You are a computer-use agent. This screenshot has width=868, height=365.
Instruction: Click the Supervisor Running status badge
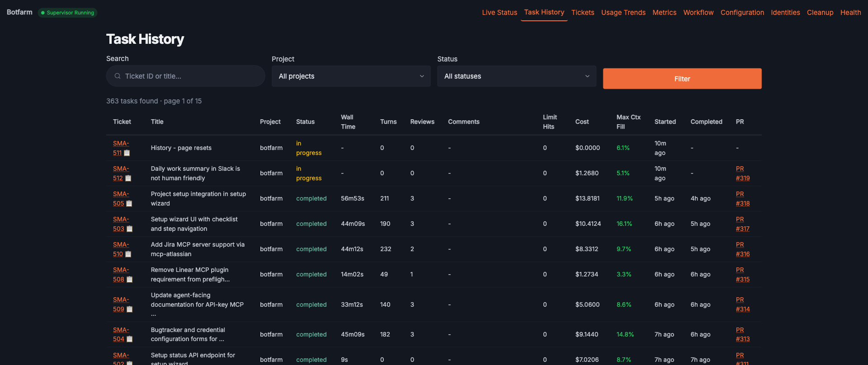68,13
